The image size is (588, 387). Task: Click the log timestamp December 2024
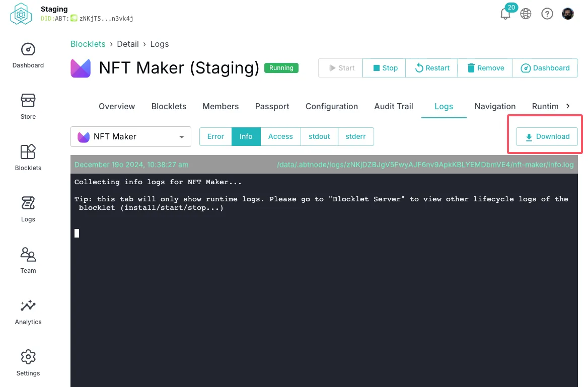131,165
